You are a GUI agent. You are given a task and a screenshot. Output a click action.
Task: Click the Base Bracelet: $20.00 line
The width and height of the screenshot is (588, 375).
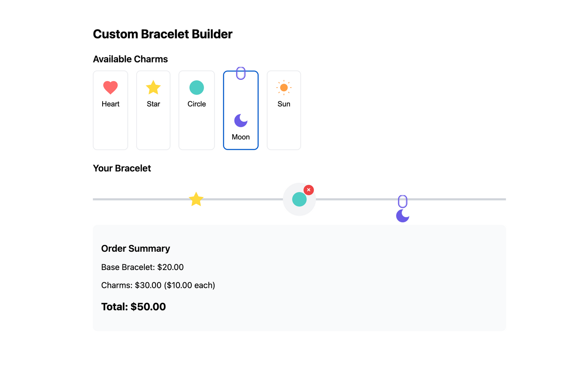point(142,267)
